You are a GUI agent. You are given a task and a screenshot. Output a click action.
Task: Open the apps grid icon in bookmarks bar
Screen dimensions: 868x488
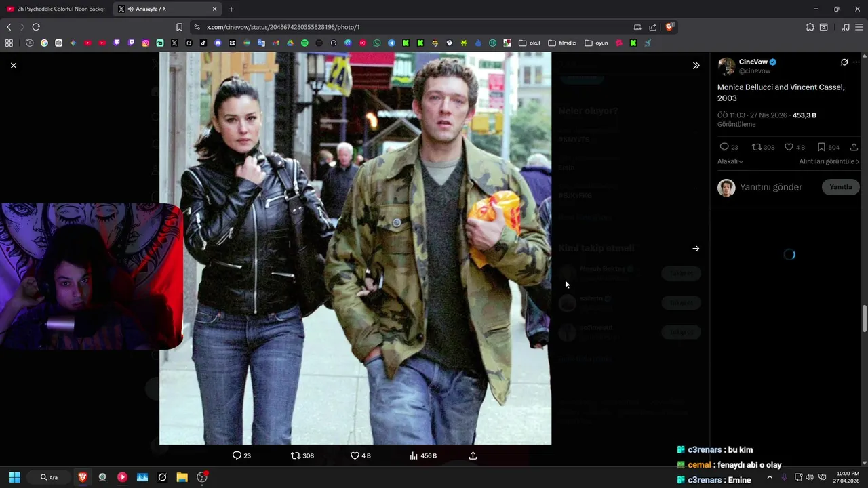[9, 43]
